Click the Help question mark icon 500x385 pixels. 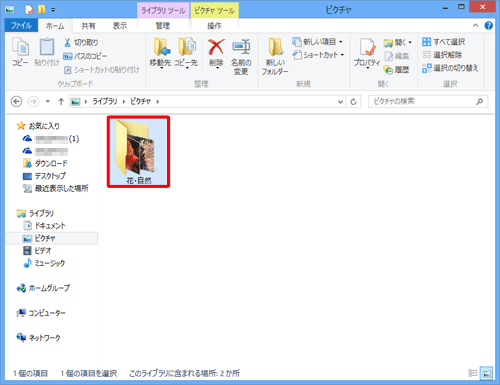coord(489,25)
